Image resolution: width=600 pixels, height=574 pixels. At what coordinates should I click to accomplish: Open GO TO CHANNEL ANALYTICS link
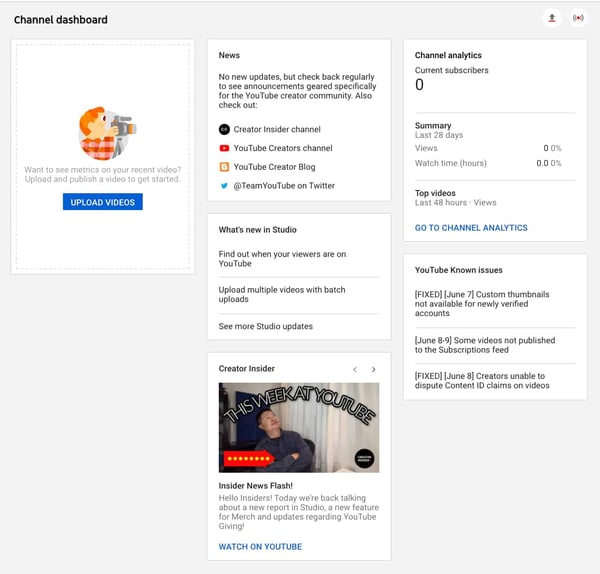[471, 228]
